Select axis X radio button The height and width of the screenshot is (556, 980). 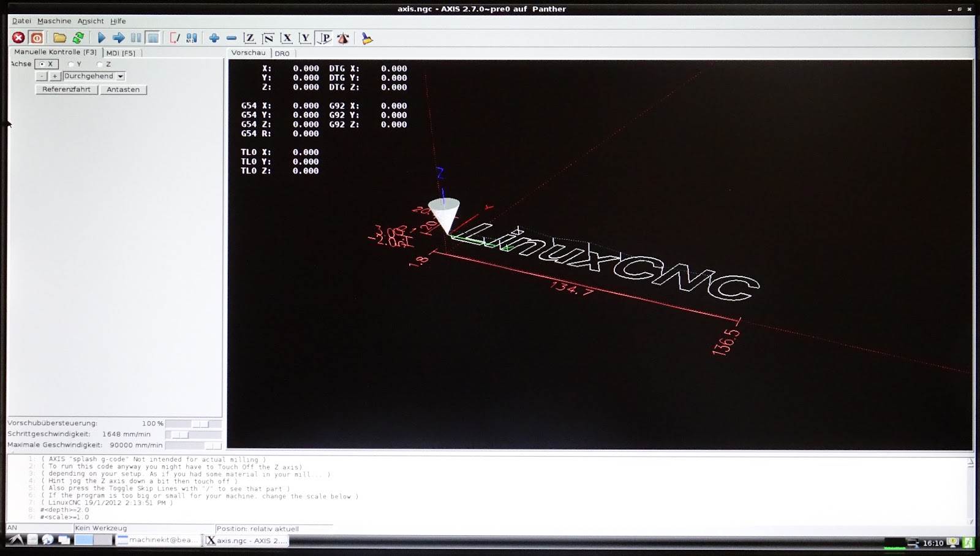[x=47, y=64]
